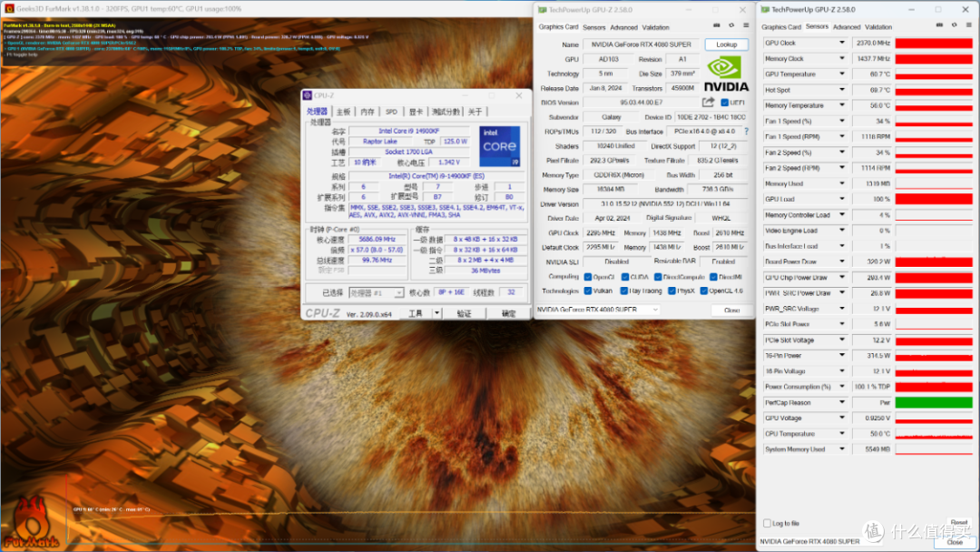Enable the Log to file checkbox
Screen dimensions: 980x552
(x=767, y=523)
